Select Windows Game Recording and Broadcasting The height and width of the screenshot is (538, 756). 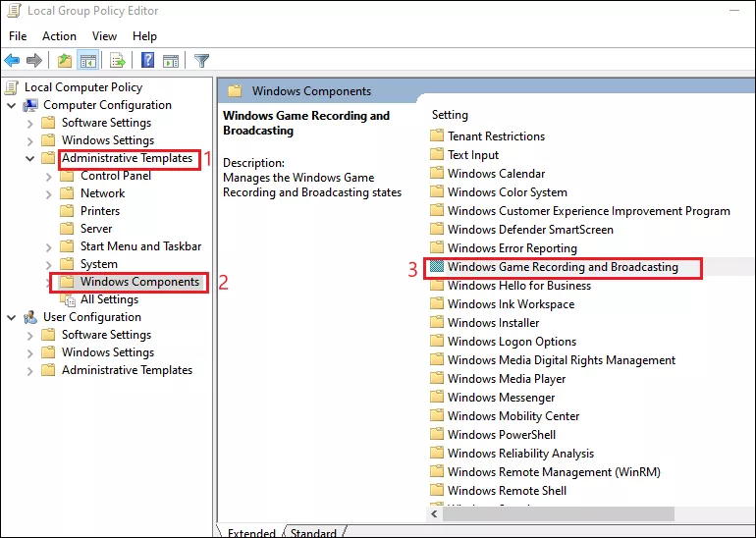coord(563,267)
